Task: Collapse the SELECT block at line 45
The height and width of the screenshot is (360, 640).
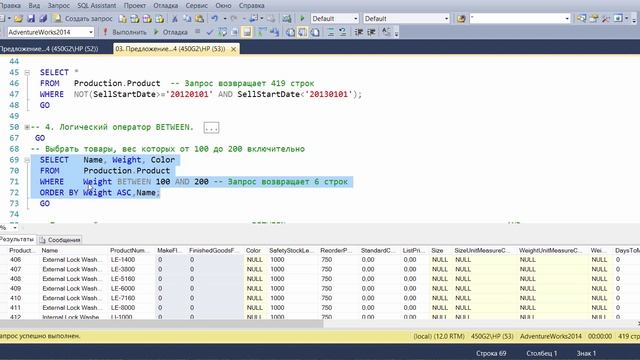Action: (27, 73)
